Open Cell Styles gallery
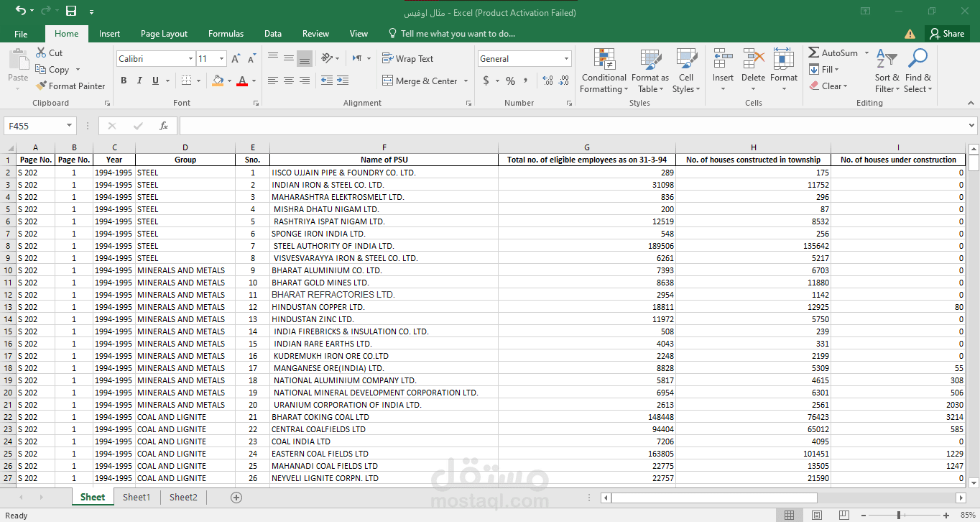This screenshot has width=980, height=522. coord(686,70)
